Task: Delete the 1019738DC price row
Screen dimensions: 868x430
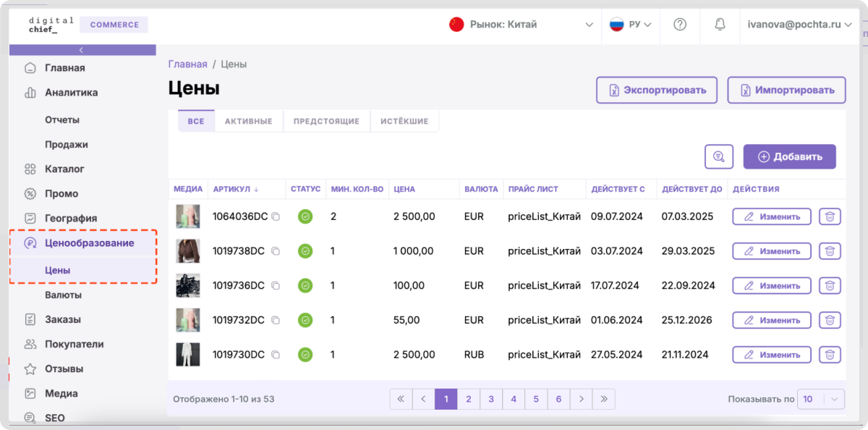Action: [x=830, y=251]
